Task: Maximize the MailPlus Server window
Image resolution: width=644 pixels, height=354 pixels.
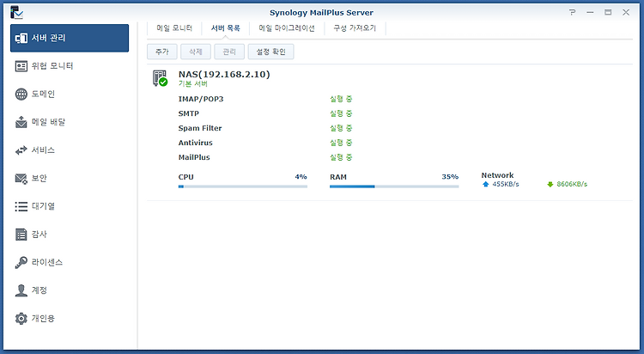Action: (x=608, y=12)
